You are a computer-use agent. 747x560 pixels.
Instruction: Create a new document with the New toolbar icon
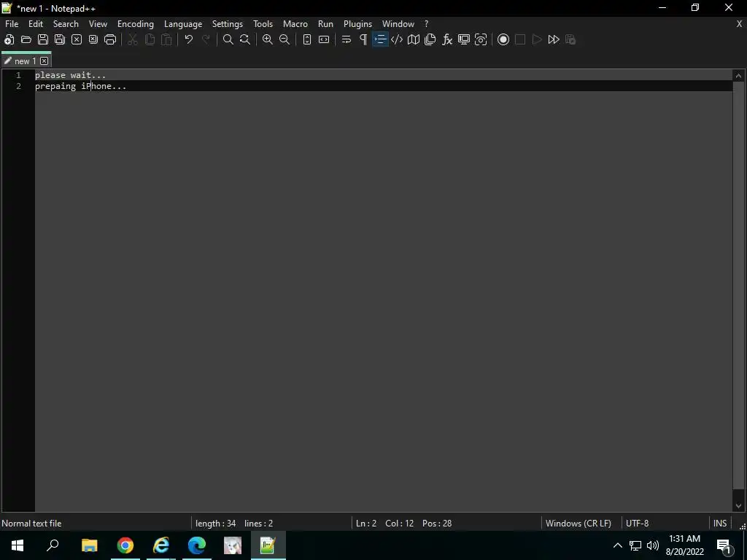[9, 39]
